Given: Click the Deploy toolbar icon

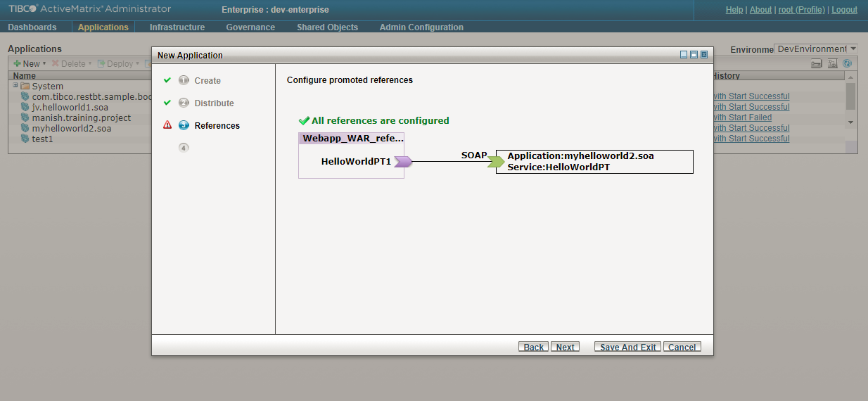Looking at the screenshot, I should tap(101, 63).
